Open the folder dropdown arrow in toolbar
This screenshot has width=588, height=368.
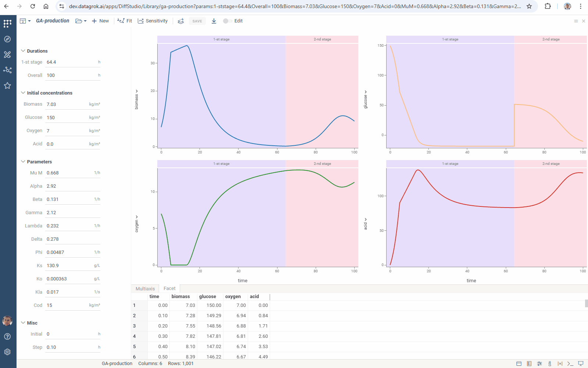click(85, 21)
